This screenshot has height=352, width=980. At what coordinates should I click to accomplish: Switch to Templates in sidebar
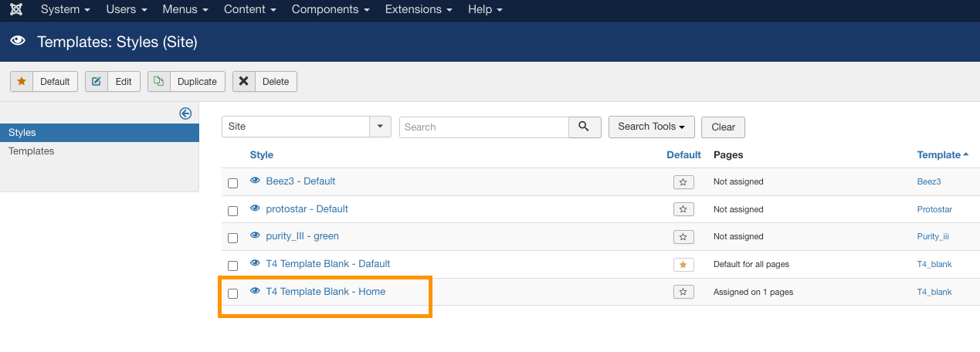(32, 151)
